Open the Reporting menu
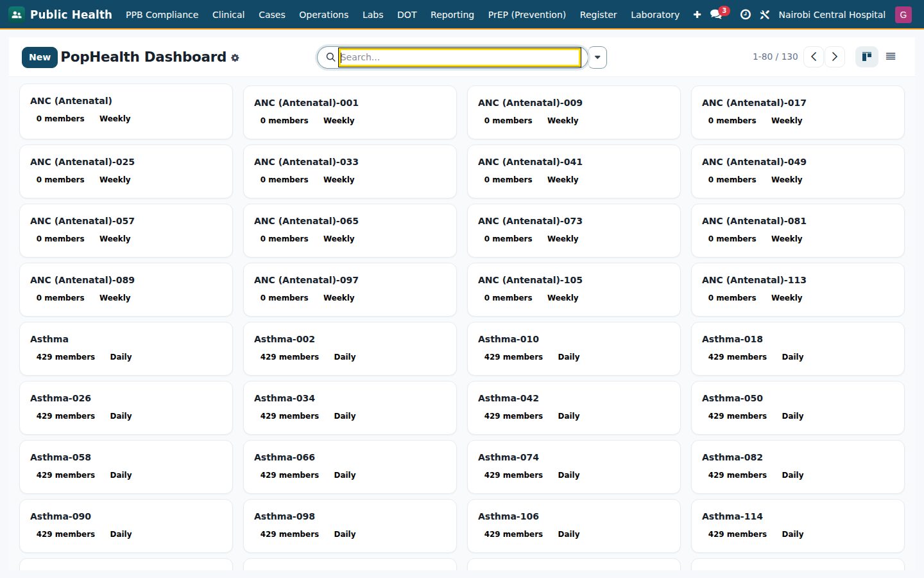 (x=452, y=14)
